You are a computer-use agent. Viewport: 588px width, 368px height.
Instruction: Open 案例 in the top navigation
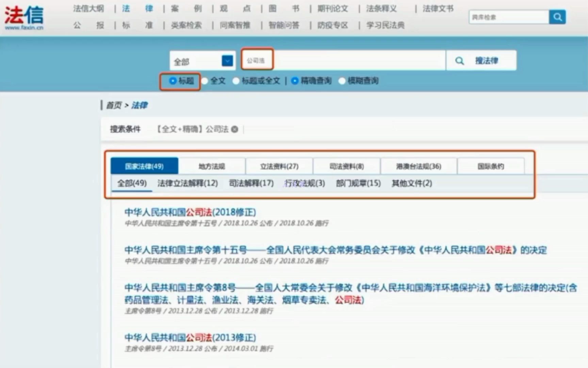coord(186,9)
